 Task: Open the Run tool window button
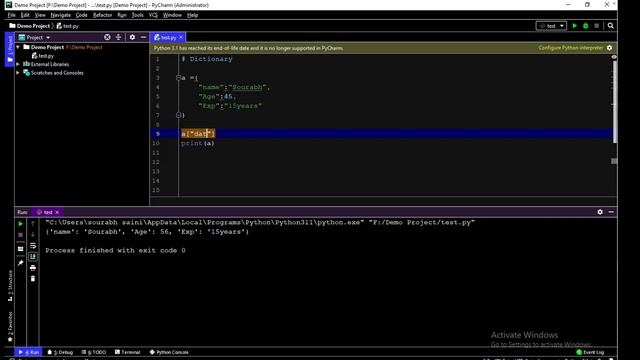(x=29, y=352)
